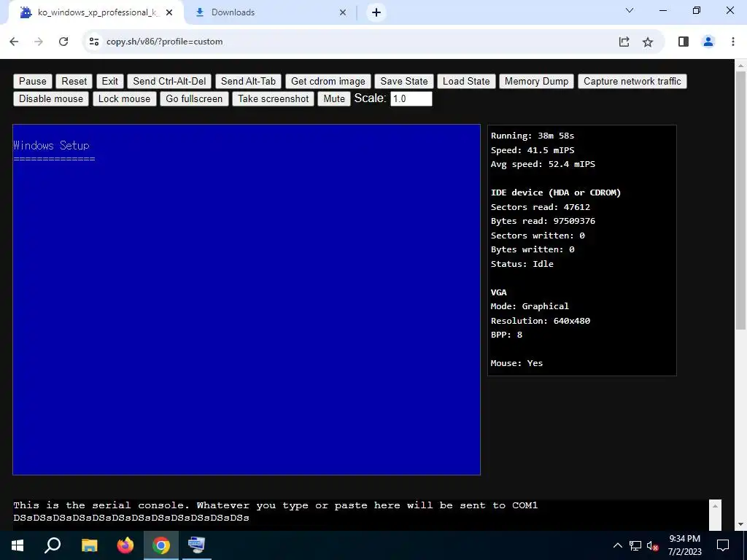The height and width of the screenshot is (560, 747).
Task: Click 'Bytes read: 97509376' text
Action: [543, 221]
